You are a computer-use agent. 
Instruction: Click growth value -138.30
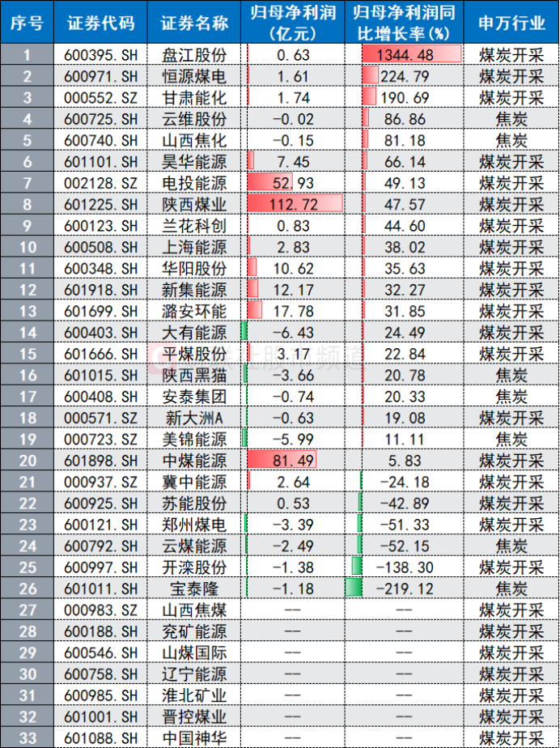click(x=404, y=567)
